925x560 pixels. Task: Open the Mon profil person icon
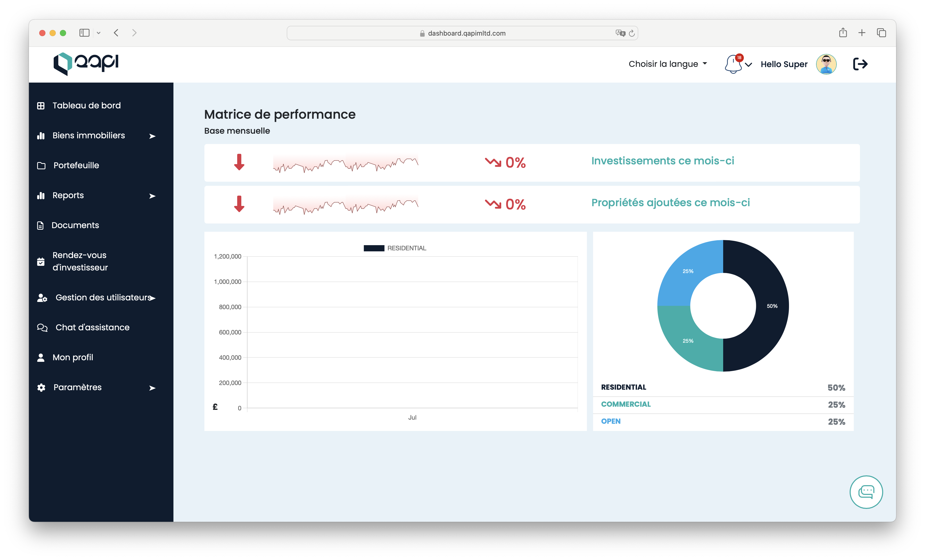click(41, 357)
